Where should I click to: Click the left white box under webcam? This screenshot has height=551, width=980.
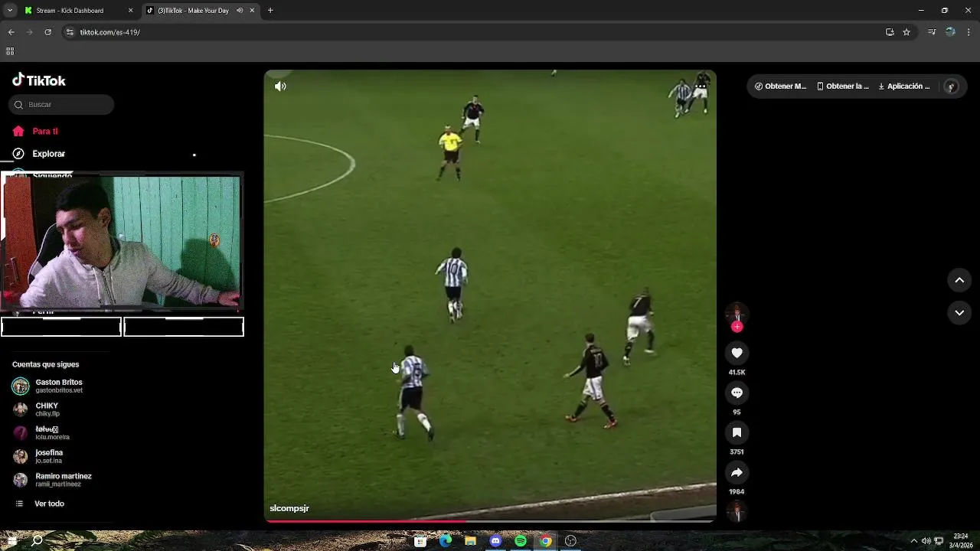click(x=61, y=328)
